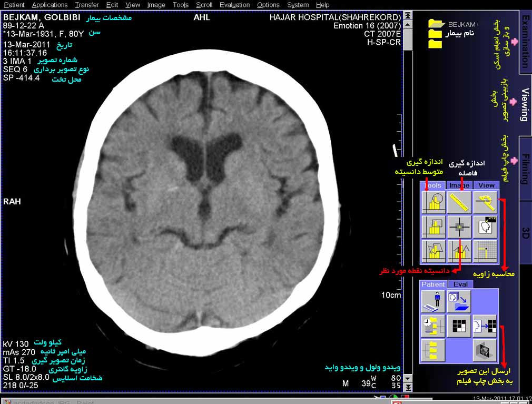Open the Options menu
Image resolution: width=532 pixels, height=404 pixels.
pyautogui.click(x=269, y=5)
